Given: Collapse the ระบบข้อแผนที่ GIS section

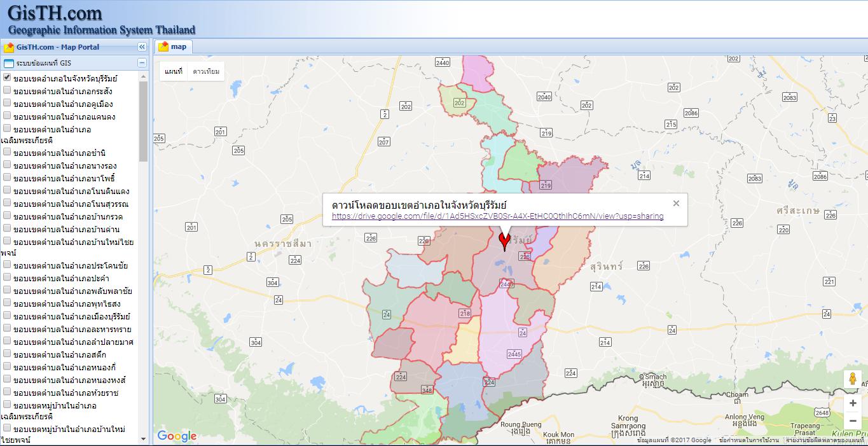Looking at the screenshot, I should click(142, 63).
